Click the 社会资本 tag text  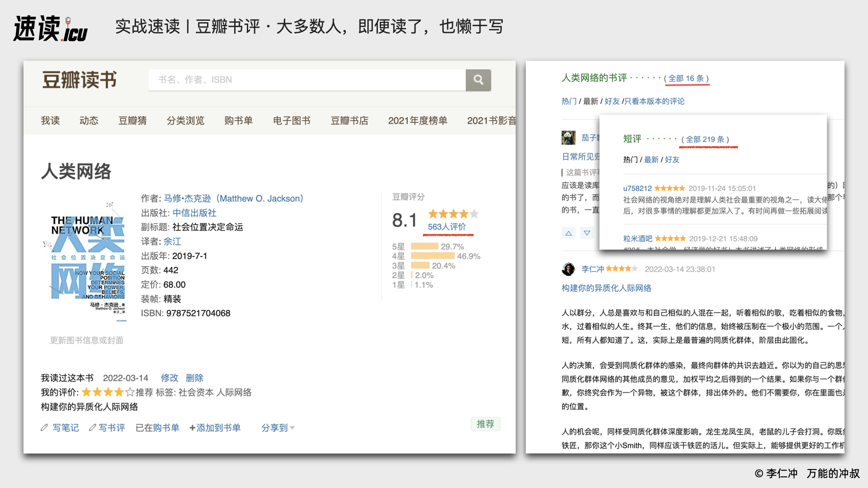196,392
